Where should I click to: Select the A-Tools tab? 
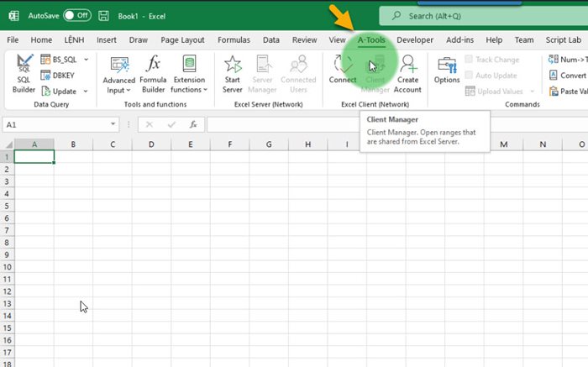(371, 39)
